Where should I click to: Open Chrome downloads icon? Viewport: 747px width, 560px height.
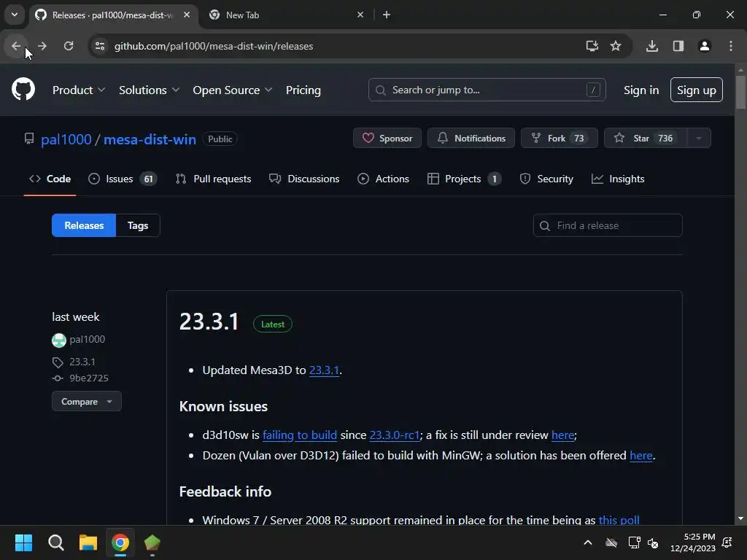651,46
